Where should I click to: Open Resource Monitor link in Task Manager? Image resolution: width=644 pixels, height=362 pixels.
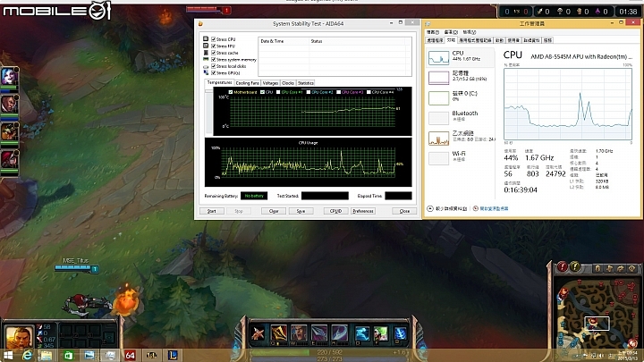coord(494,208)
